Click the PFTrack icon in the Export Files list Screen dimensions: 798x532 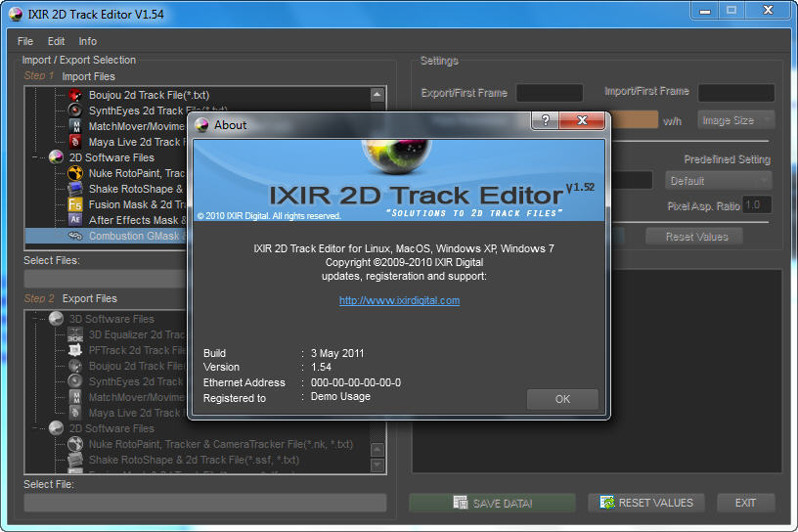click(x=75, y=350)
